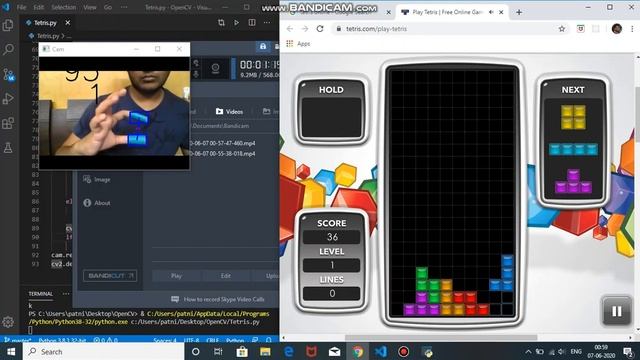Change indentation via Spaces: 4

tap(165, 340)
